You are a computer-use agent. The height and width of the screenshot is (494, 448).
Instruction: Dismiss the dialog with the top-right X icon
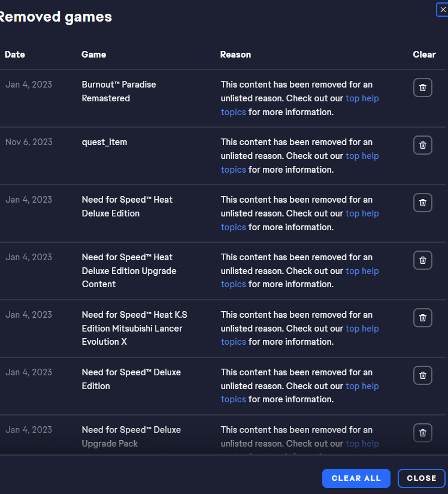pos(443,9)
